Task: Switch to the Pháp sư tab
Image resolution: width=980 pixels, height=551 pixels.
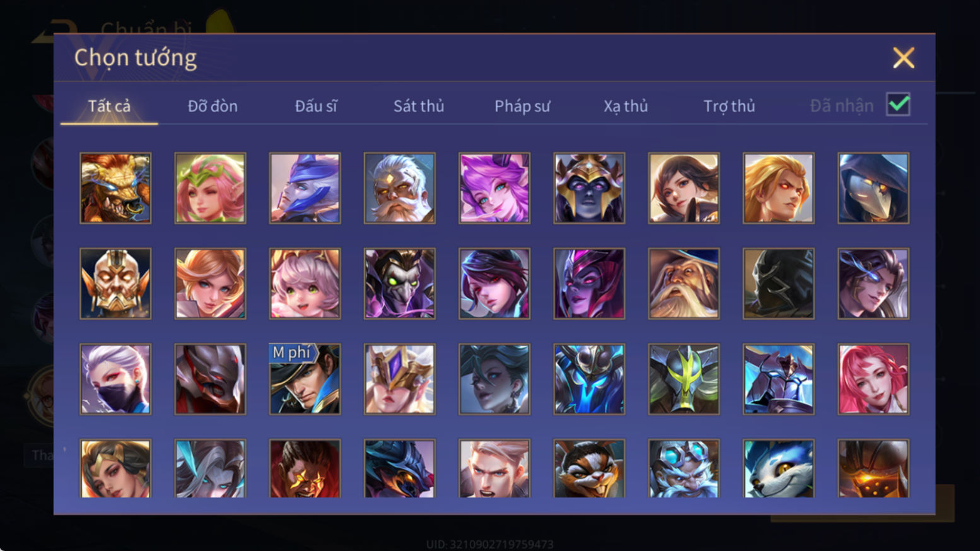Action: click(x=522, y=106)
